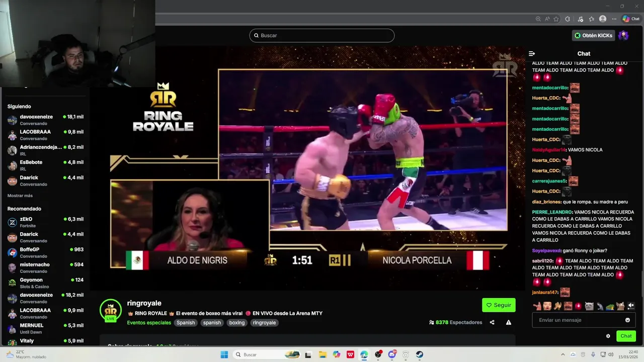Open File Explorer from the taskbar
Screen dimensions: 644x362
(323, 354)
